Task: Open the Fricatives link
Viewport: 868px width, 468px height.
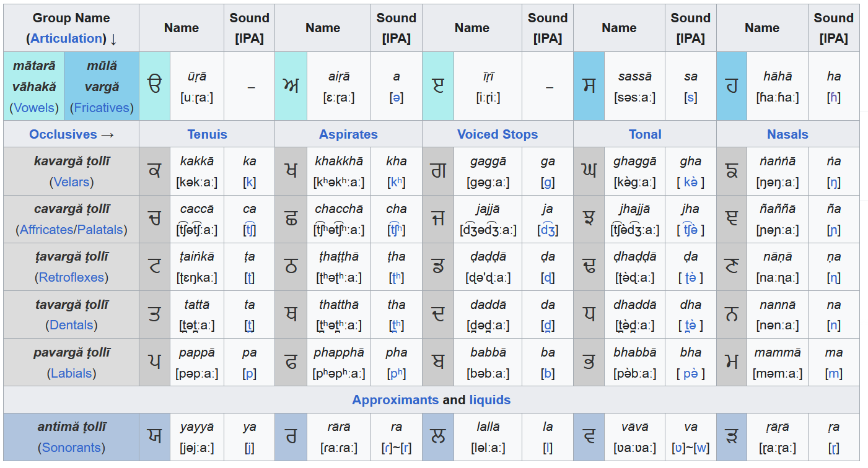Action: (x=102, y=108)
